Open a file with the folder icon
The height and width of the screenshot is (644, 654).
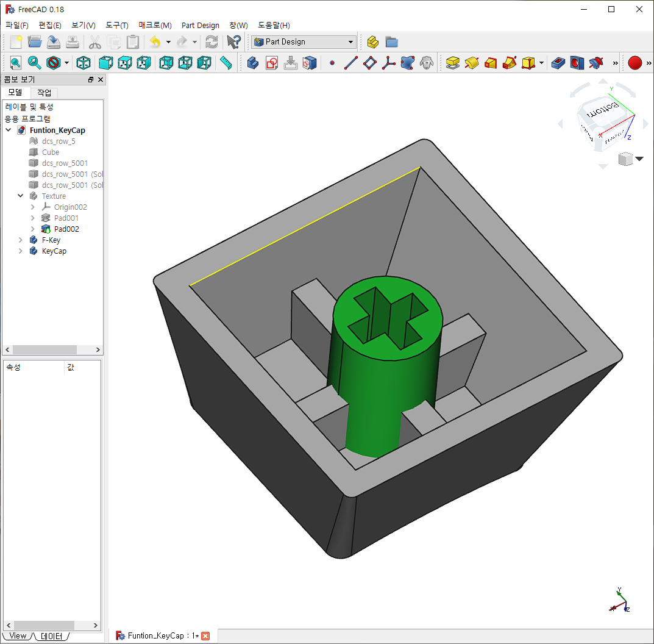pyautogui.click(x=35, y=42)
